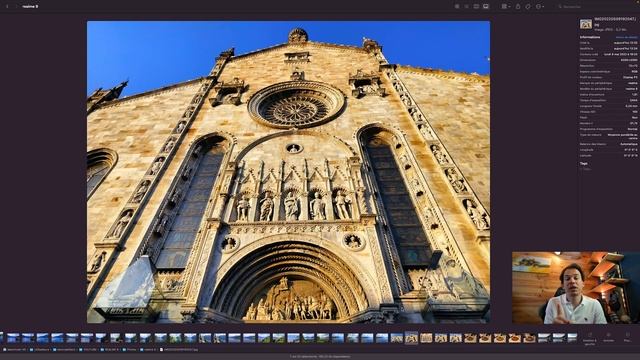Click Photos folder in the path bar
Viewport: 640px width, 360px height.
(130, 350)
